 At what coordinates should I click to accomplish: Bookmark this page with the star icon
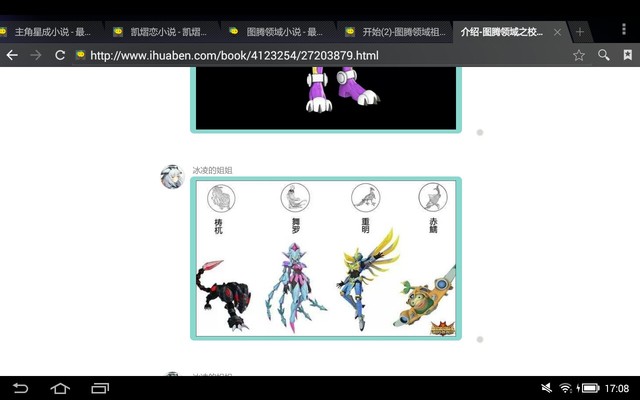coord(579,55)
